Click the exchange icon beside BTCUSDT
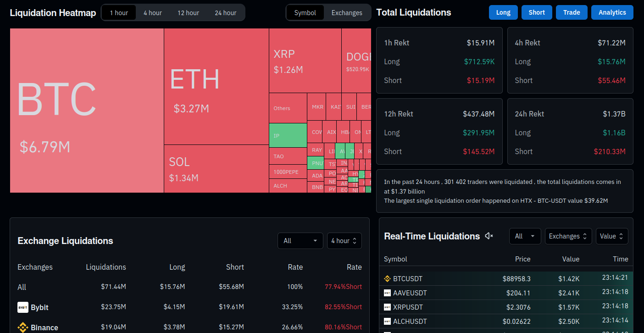644x333 pixels. point(387,278)
